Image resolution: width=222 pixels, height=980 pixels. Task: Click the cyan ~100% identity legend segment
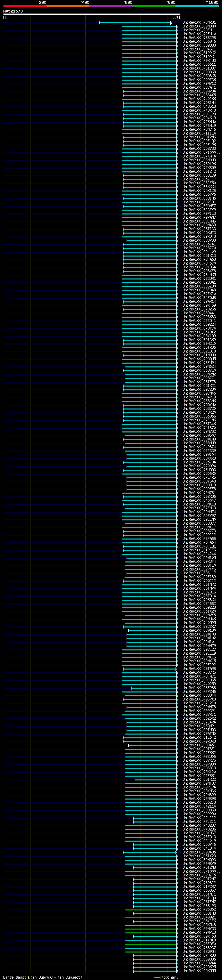click(197, 6)
